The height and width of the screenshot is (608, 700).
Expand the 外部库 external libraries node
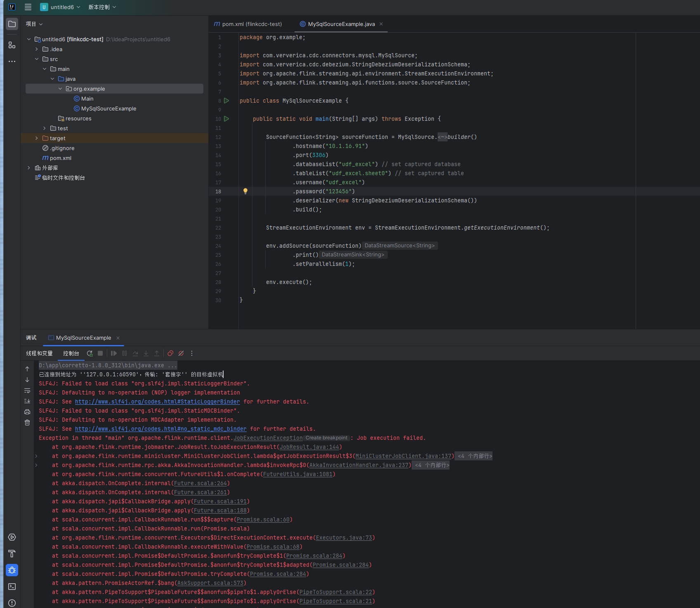tap(29, 168)
